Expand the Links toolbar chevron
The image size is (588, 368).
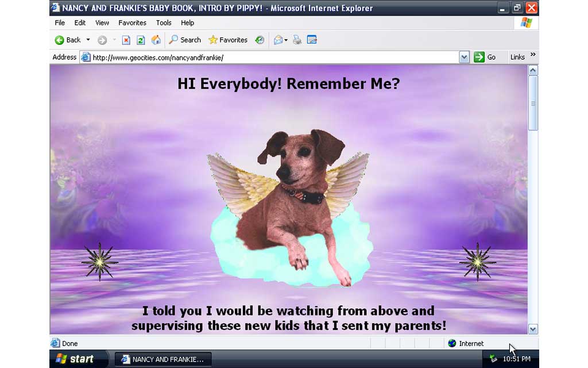[533, 55]
